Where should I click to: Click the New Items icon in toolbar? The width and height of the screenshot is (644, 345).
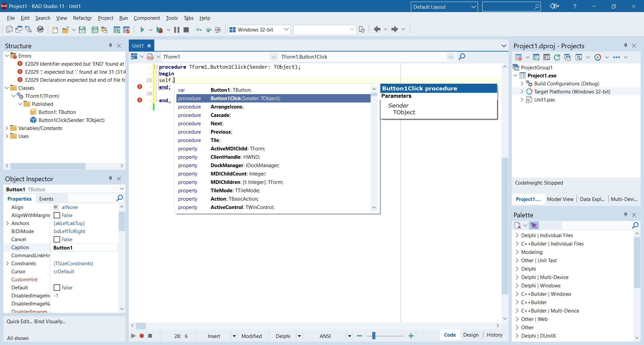point(55,30)
